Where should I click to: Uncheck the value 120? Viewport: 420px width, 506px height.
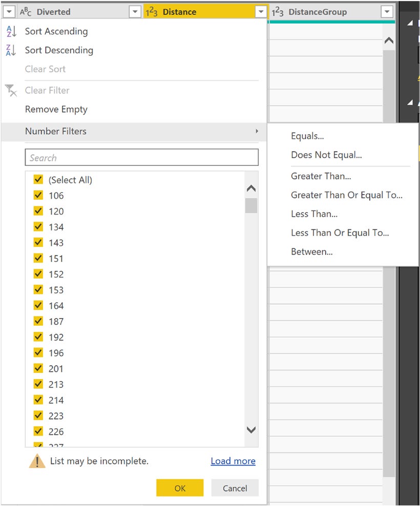38,211
